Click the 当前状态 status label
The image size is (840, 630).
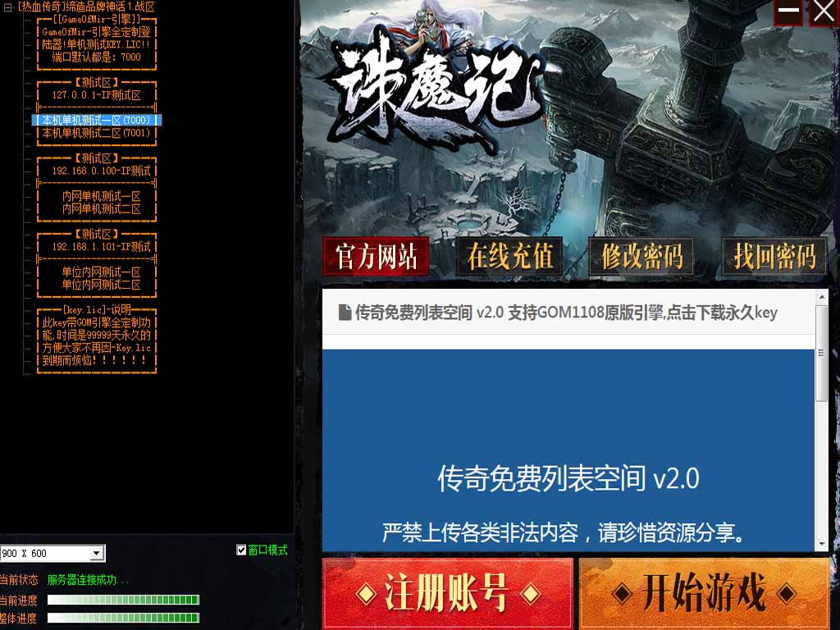click(x=20, y=580)
